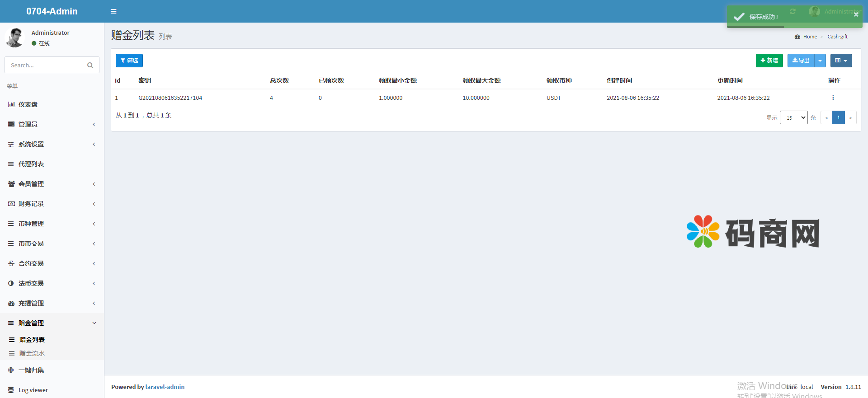Click the Administrator avatar in sidebar
This screenshot has height=398, width=868.
point(15,37)
